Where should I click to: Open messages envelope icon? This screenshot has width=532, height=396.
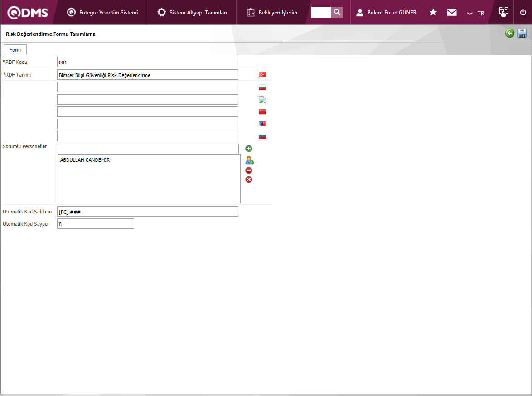pos(452,12)
